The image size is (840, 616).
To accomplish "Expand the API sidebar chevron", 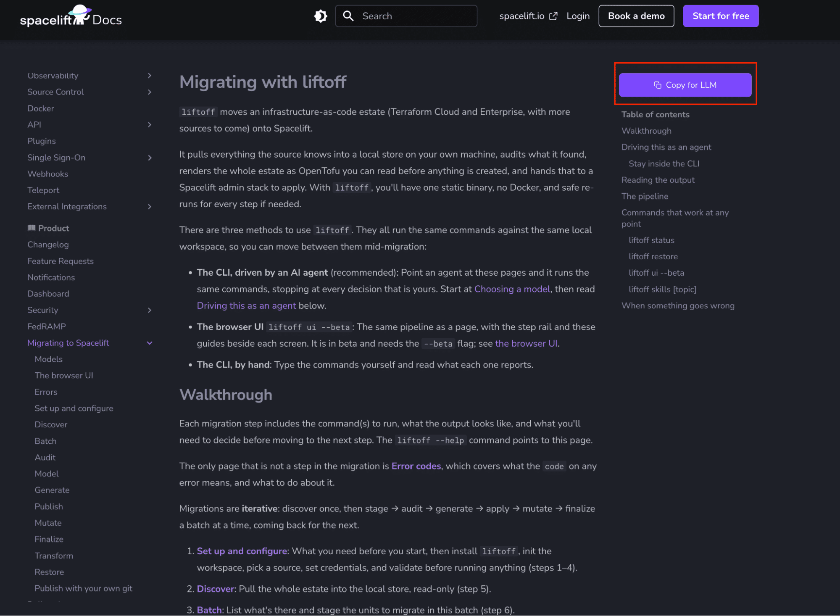I will (150, 125).
